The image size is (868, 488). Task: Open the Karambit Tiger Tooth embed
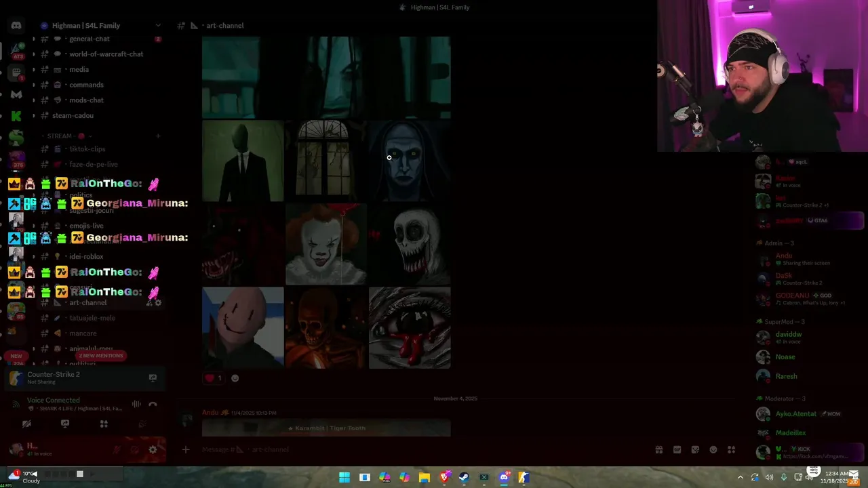(x=326, y=428)
